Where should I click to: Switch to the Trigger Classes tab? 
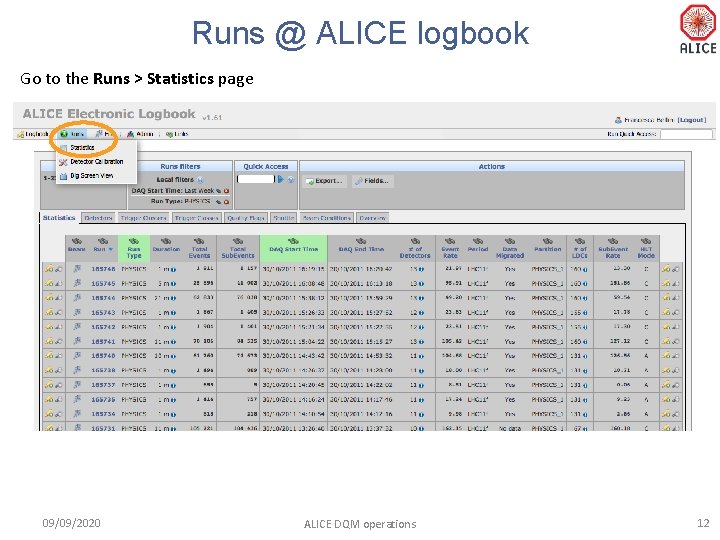point(197,218)
